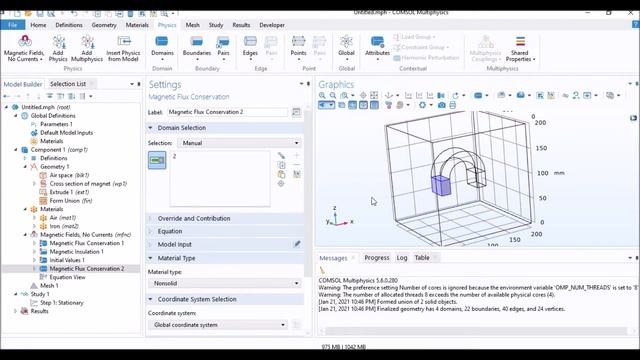Viewport: 640px width, 360px height.
Task: Open the Selection Manual dropdown
Action: click(x=239, y=143)
